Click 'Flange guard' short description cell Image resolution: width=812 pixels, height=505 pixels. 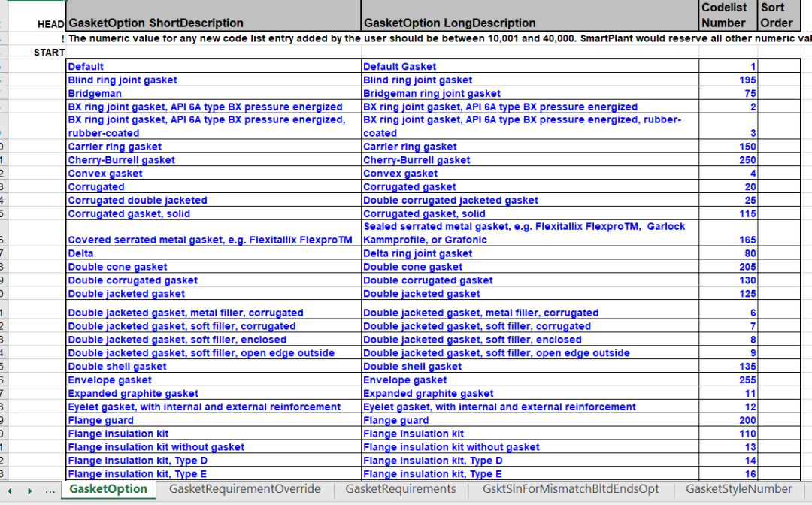214,420
